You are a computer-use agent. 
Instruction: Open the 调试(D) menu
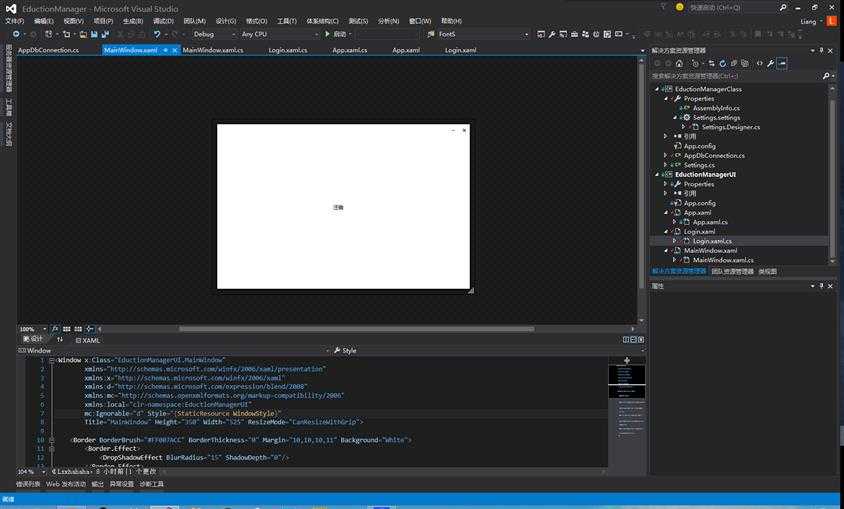tap(163, 21)
